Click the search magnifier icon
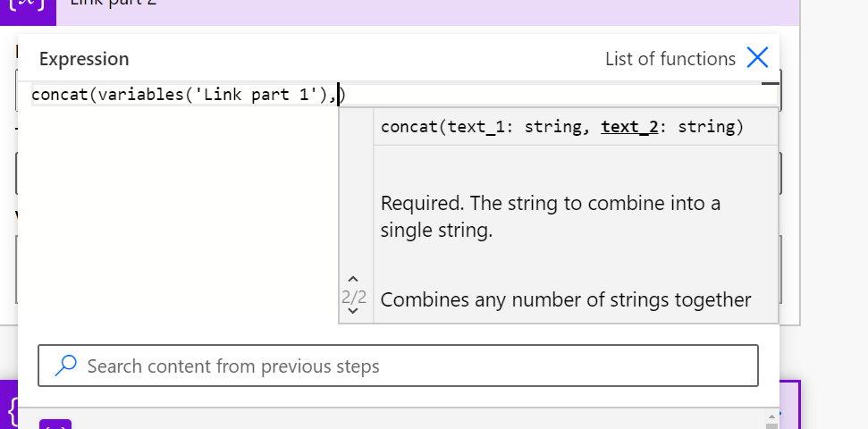Screen dimensions: 868x429 (65, 366)
